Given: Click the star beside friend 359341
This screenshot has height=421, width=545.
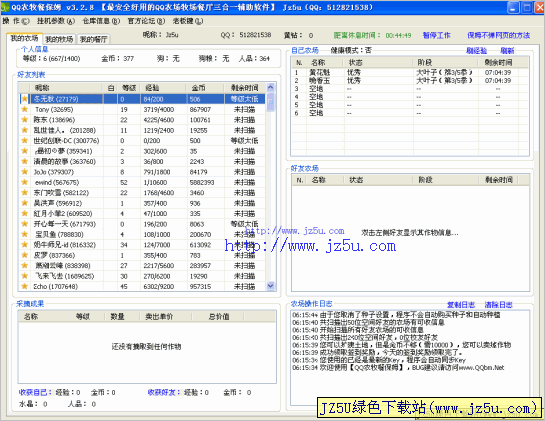Looking at the screenshot, I should click(25, 151).
